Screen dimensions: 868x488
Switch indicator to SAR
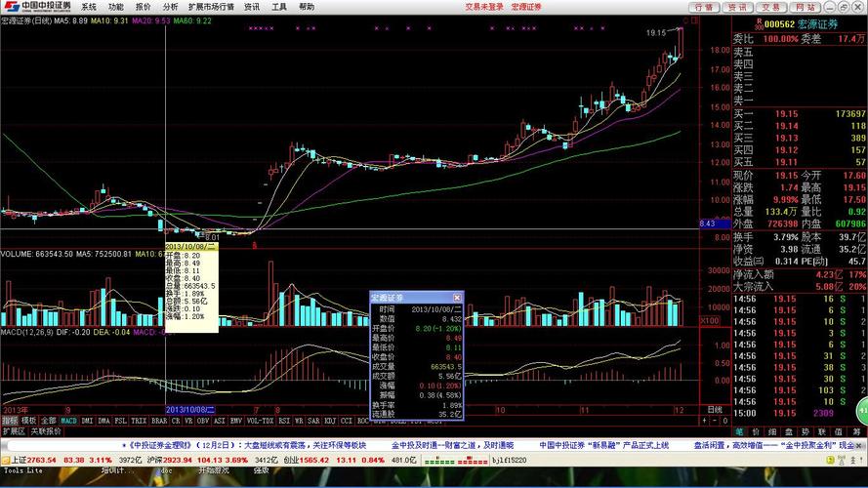(313, 421)
